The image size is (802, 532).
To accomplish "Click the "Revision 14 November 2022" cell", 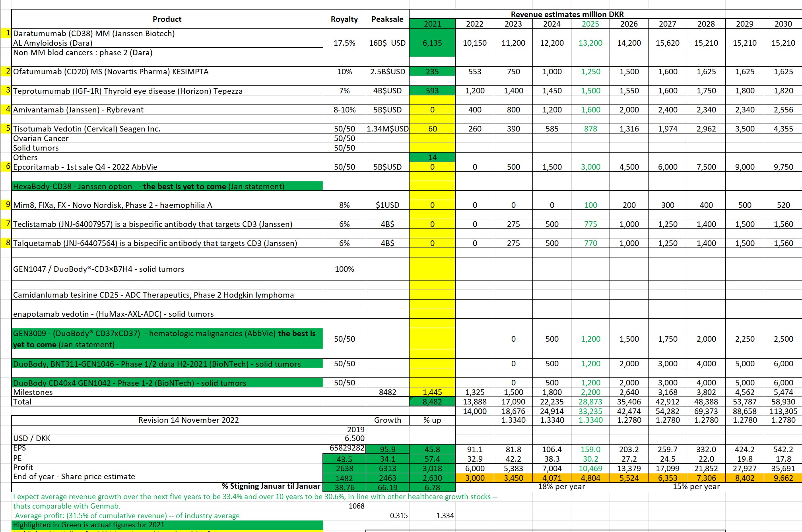I will 188,420.
